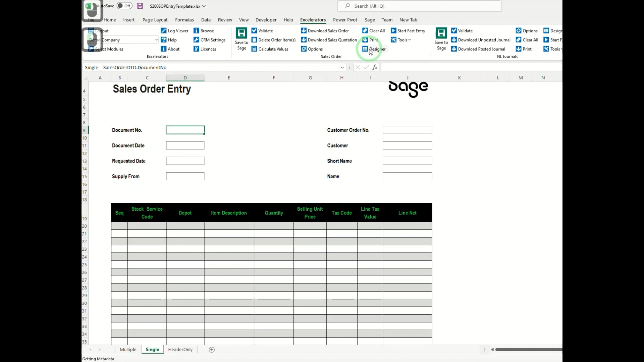This screenshot has height=362, width=644.
Task: Click the save icon in title bar
Action: pyautogui.click(x=140, y=6)
